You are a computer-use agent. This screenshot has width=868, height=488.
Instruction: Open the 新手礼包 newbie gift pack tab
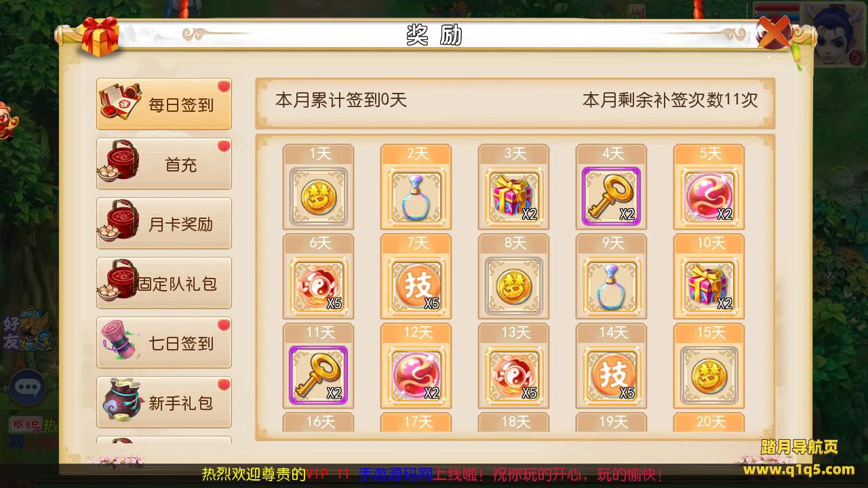pos(164,402)
